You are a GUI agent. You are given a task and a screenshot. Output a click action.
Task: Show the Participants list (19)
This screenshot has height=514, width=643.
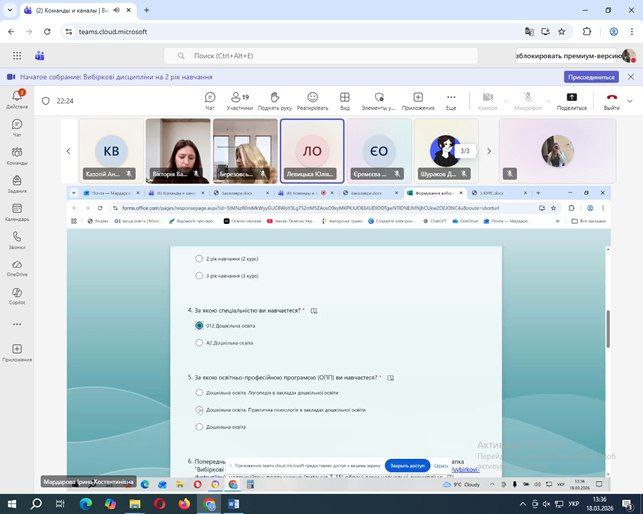pos(240,100)
